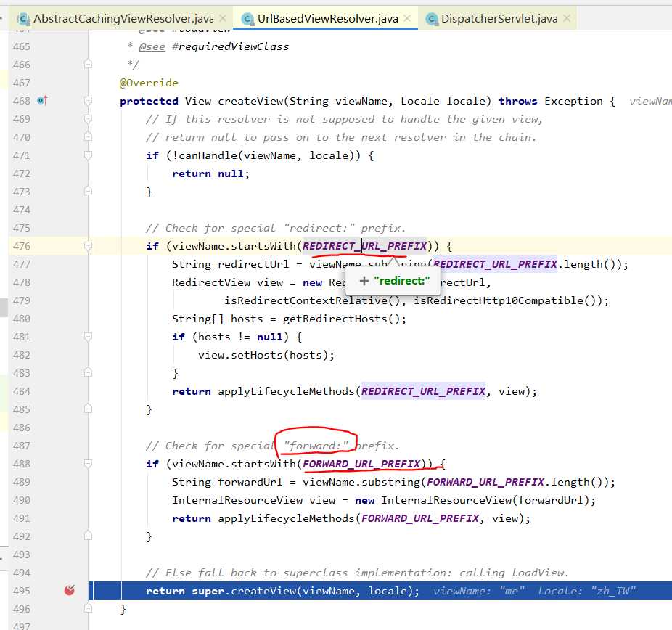Image resolution: width=672 pixels, height=630 pixels.
Task: Collapse the hosts null check at line 481
Action: 88,337
